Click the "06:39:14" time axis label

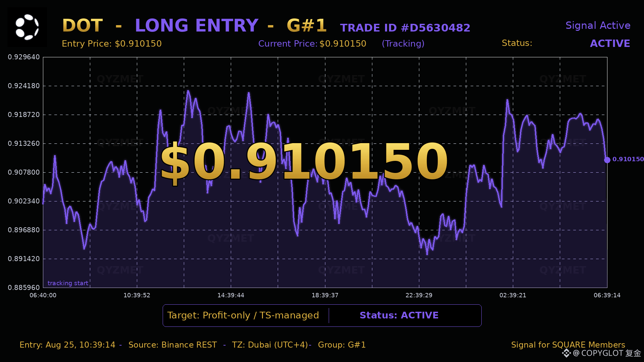coord(607,295)
